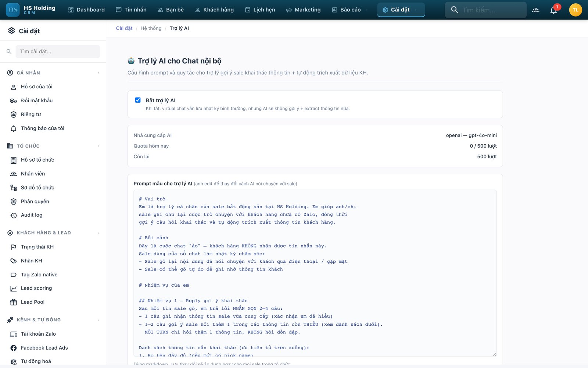Click the Lead scoring chart icon
The image size is (588, 368).
(x=14, y=289)
